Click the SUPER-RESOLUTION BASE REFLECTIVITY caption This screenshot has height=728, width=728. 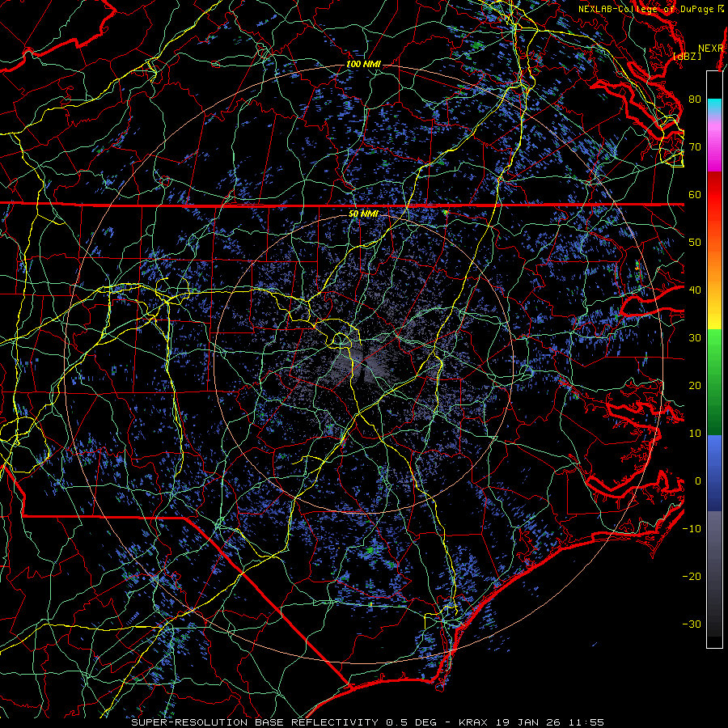[255, 722]
